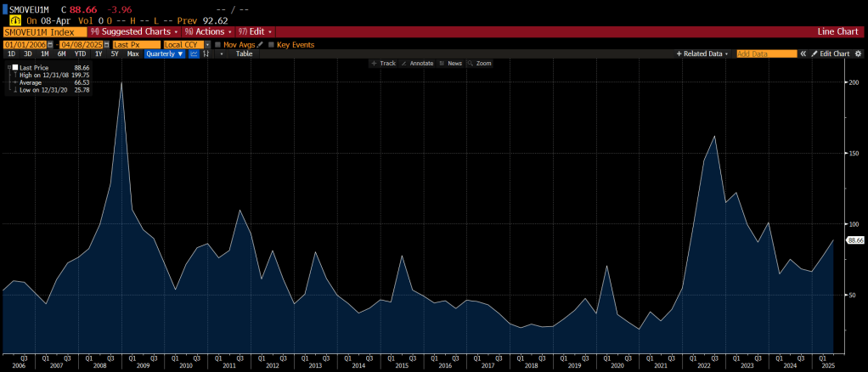Screen dimensions: 868x372
Task: Open the Quarterly periodicity dropdown
Action: point(165,54)
